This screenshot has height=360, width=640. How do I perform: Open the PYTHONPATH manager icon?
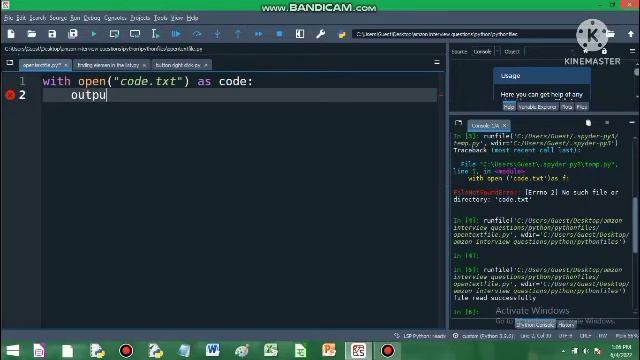point(342,34)
